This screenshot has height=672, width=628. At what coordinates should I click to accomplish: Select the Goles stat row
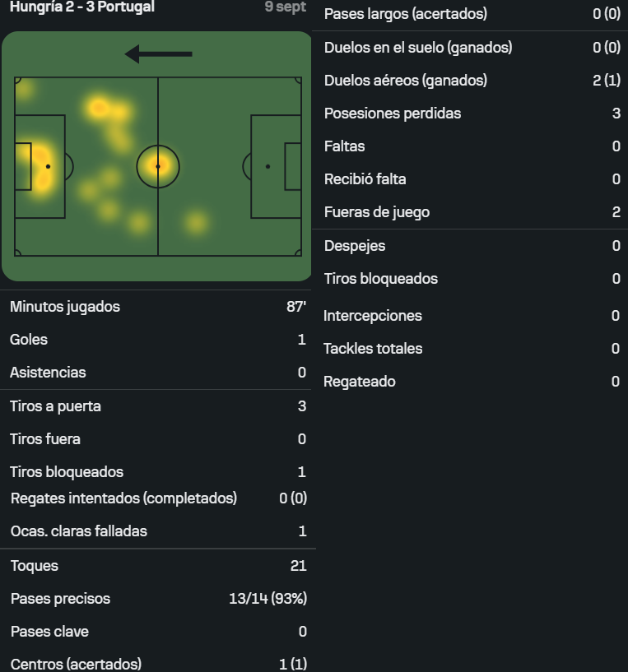click(x=157, y=340)
